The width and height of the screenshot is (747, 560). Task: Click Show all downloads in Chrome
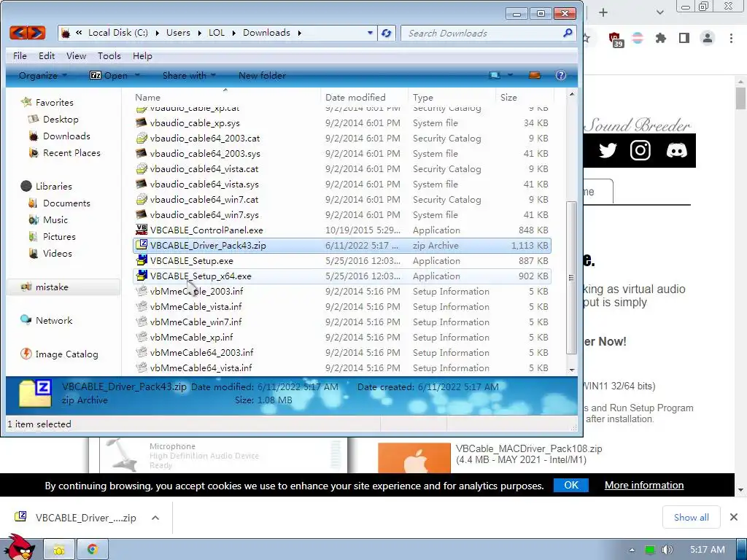[x=691, y=517]
